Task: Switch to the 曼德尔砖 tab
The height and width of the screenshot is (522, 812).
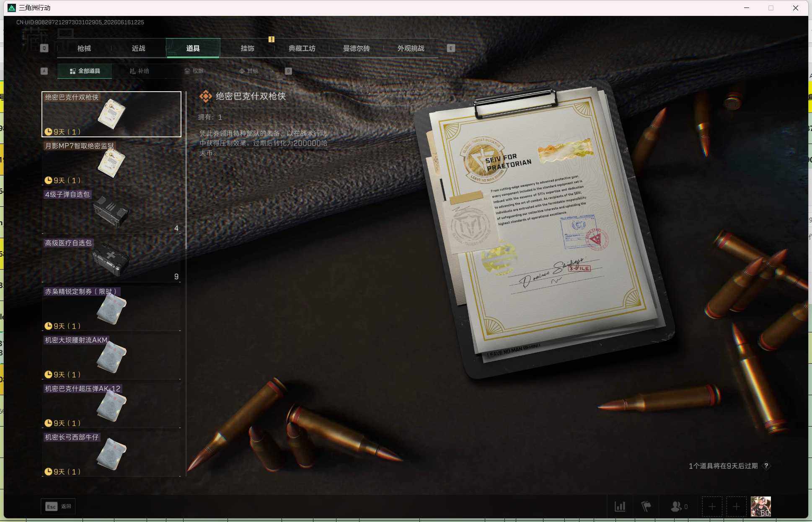Action: 356,48
